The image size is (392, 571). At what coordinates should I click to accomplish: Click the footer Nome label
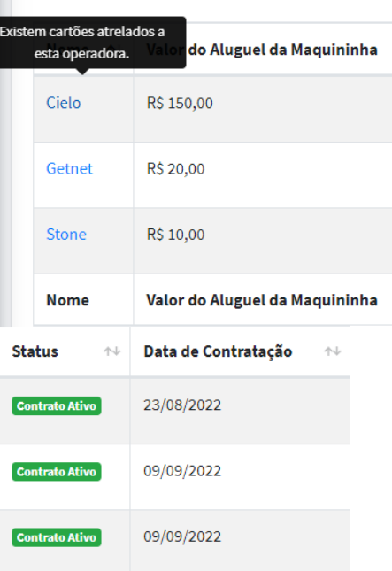pyautogui.click(x=68, y=300)
